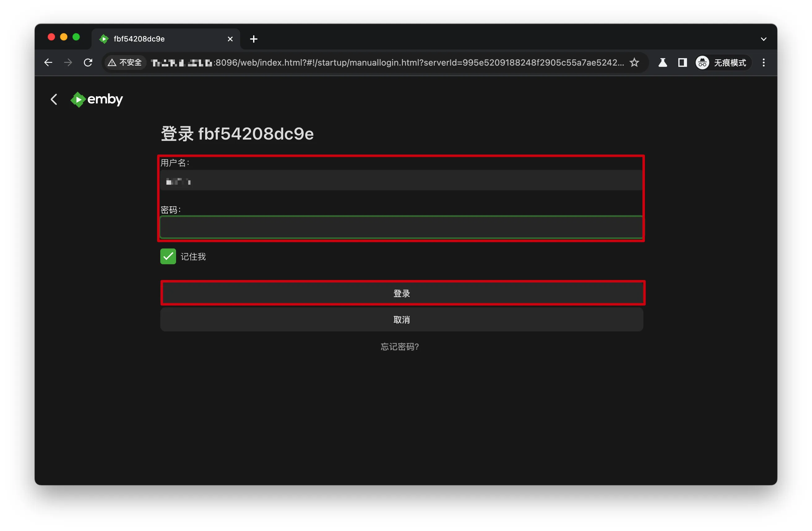Open the 无痕模式 incognito profile menu
The width and height of the screenshot is (812, 531).
pyautogui.click(x=723, y=63)
